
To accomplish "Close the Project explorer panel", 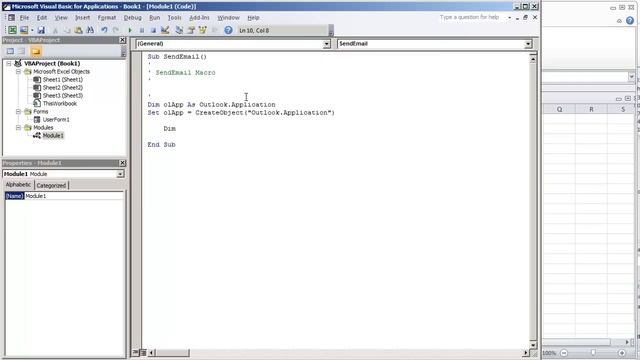I will click(x=122, y=40).
